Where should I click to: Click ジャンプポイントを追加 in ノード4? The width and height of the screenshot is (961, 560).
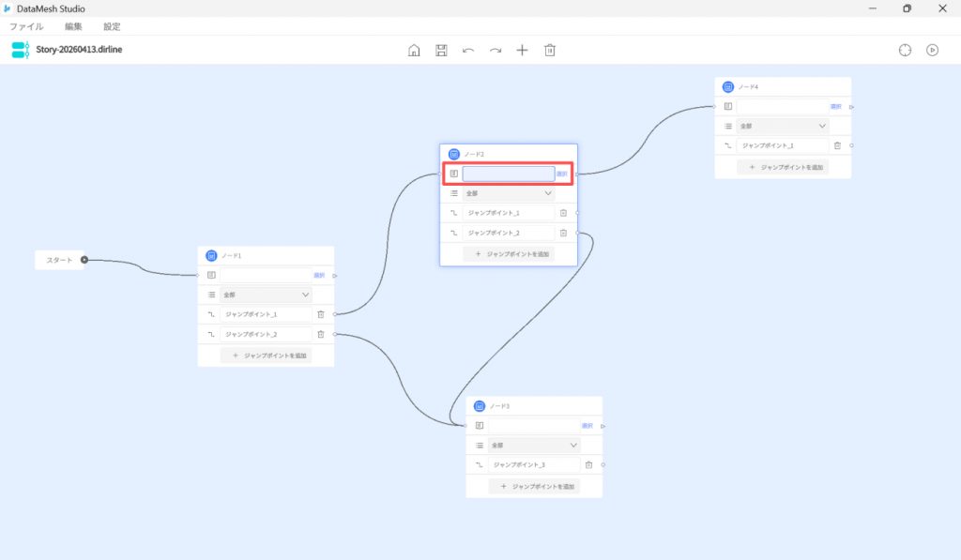click(783, 167)
